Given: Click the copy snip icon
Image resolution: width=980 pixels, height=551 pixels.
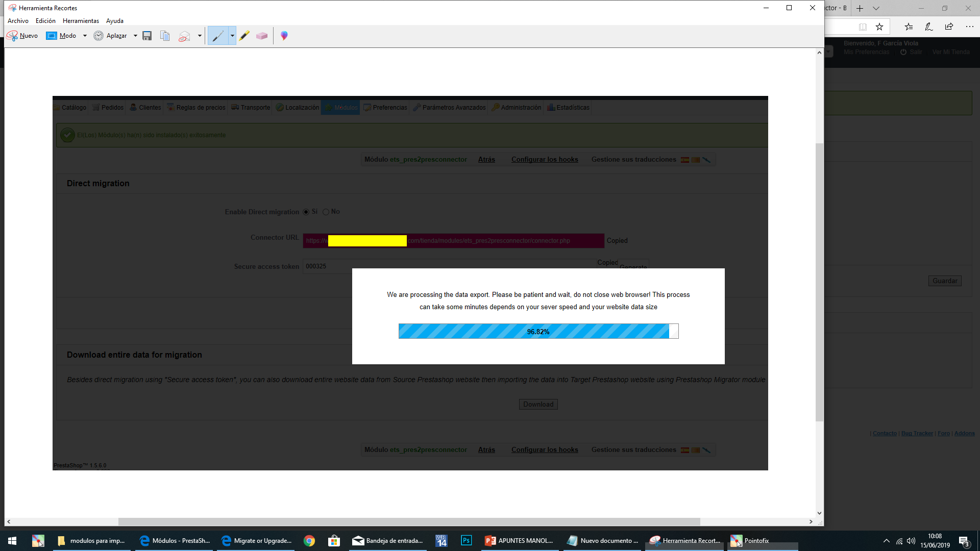Looking at the screenshot, I should pyautogui.click(x=165, y=36).
